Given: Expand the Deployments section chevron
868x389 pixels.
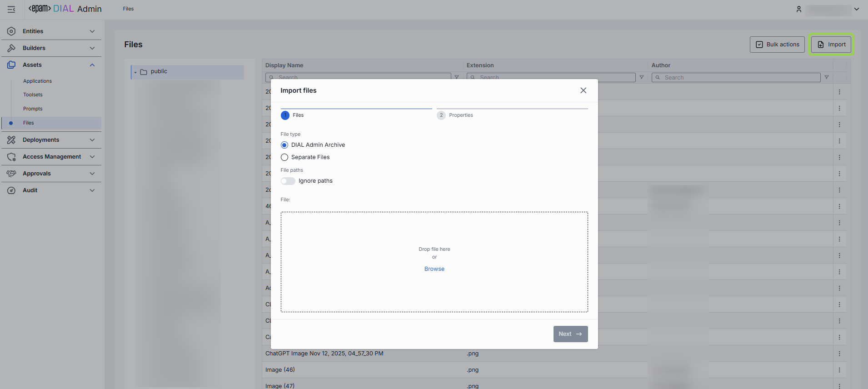Looking at the screenshot, I should (x=92, y=140).
